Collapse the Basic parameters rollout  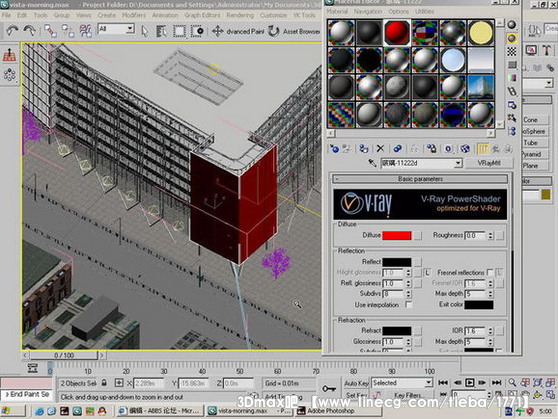pos(420,179)
